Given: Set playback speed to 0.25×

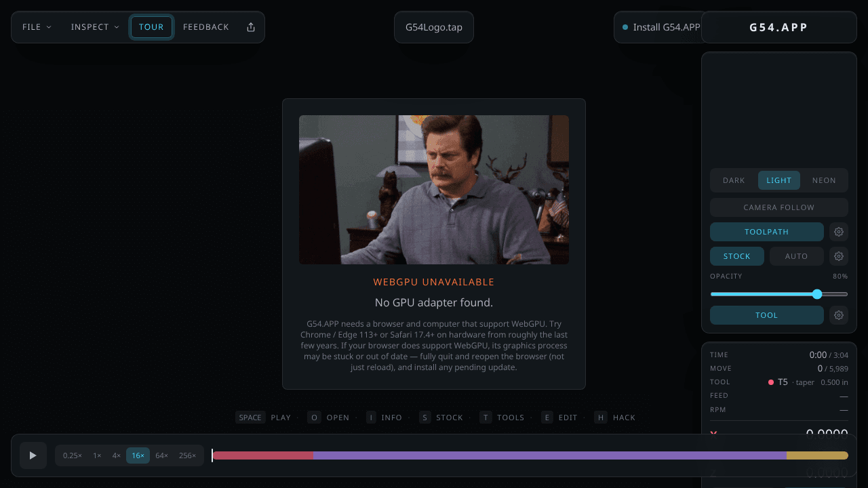Looking at the screenshot, I should 73,455.
